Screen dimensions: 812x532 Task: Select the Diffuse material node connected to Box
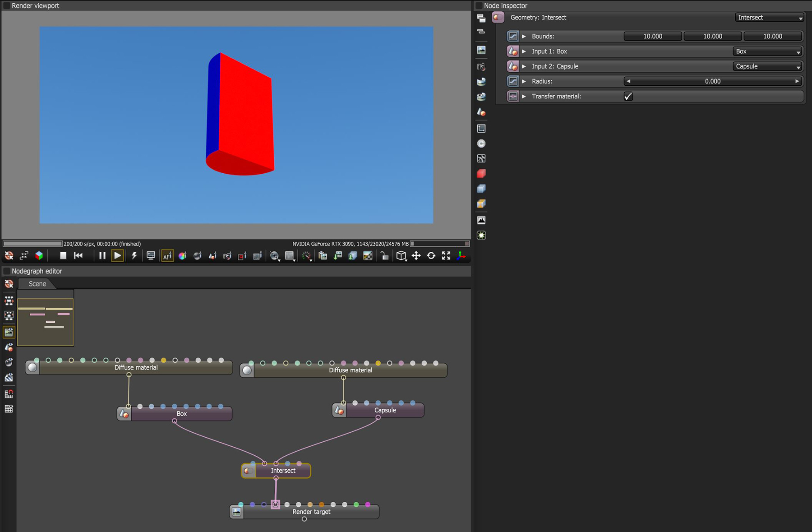[x=129, y=367]
